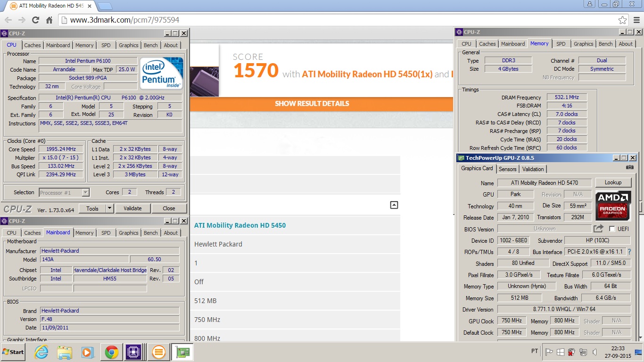Click the DRAM Frequency value 532.1 MHz
Screen dimensions: 644x362
[x=567, y=97]
